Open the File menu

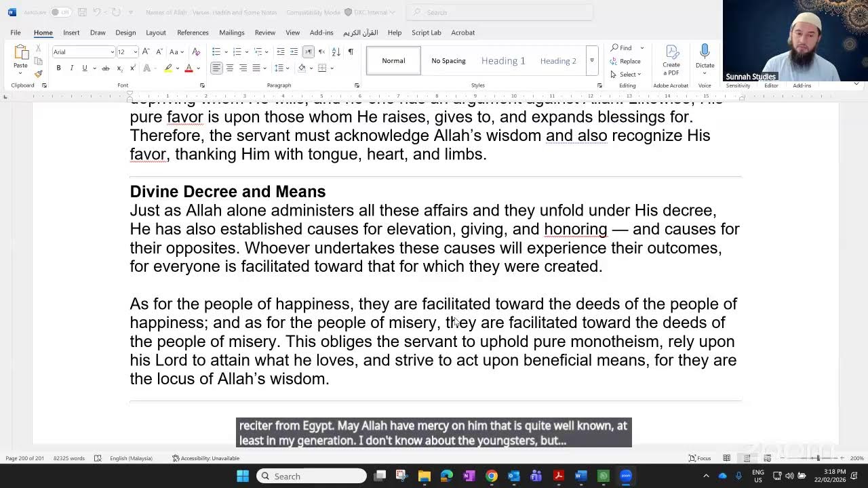16,33
